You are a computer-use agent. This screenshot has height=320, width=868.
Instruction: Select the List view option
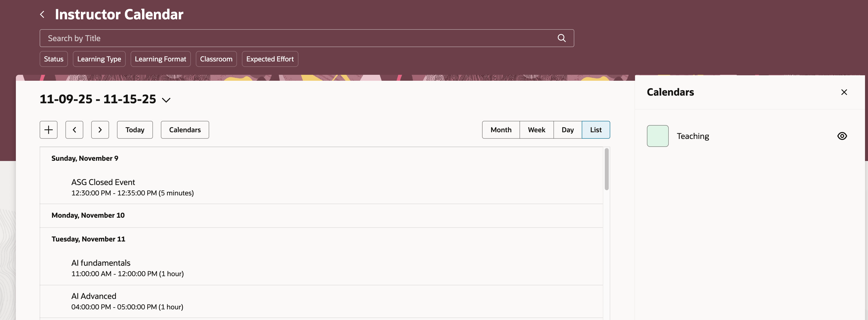(596, 130)
